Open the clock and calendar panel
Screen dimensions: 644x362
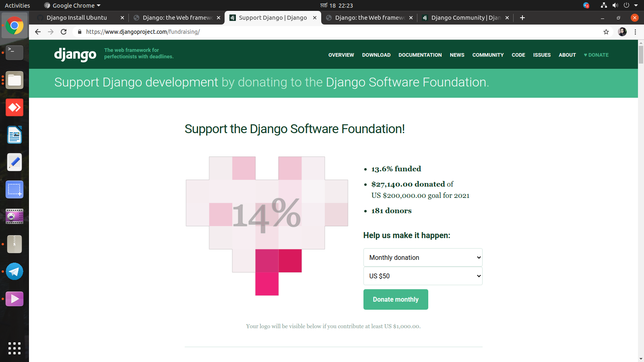336,5
